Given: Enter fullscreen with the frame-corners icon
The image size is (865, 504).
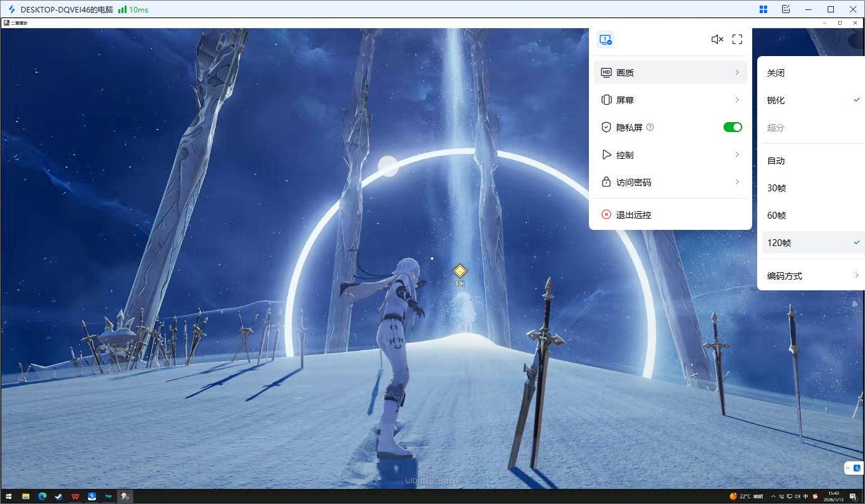Looking at the screenshot, I should 737,39.
